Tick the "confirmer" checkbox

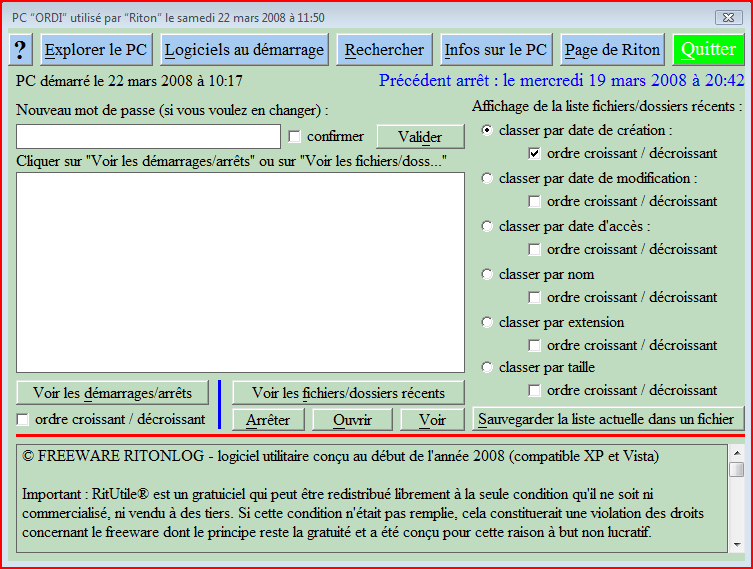(295, 137)
